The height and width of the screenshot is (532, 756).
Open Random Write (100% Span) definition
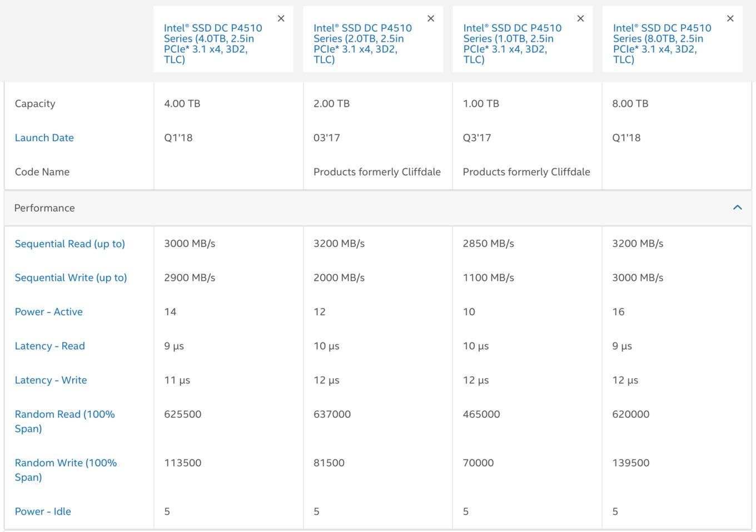point(66,470)
